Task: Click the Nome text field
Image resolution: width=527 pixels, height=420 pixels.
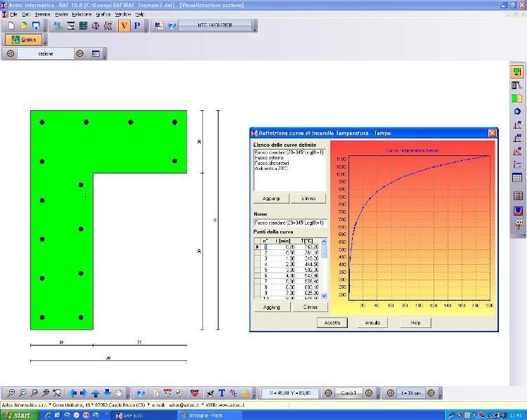Action: pos(289,223)
